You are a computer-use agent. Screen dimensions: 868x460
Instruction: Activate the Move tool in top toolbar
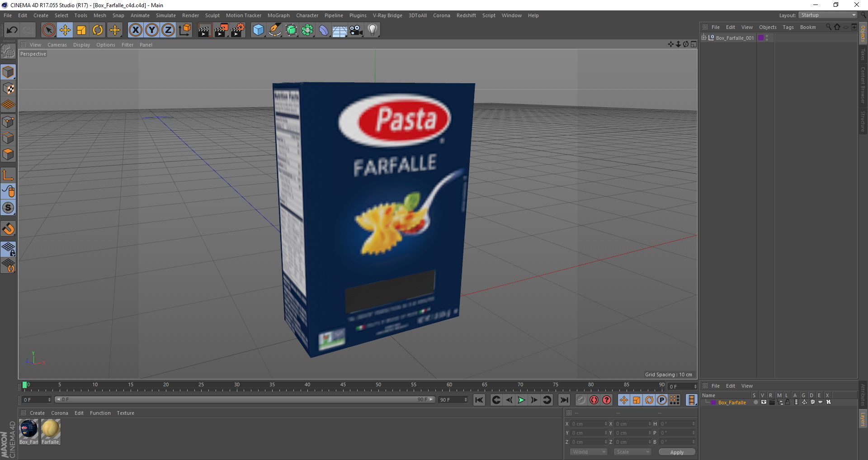[65, 30]
